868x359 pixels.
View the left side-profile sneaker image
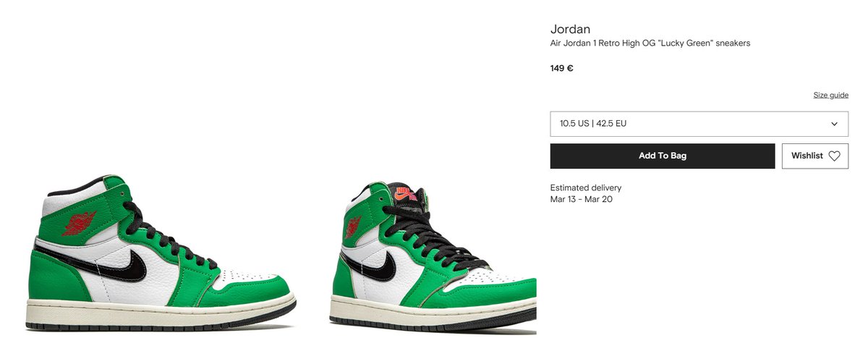[161, 253]
